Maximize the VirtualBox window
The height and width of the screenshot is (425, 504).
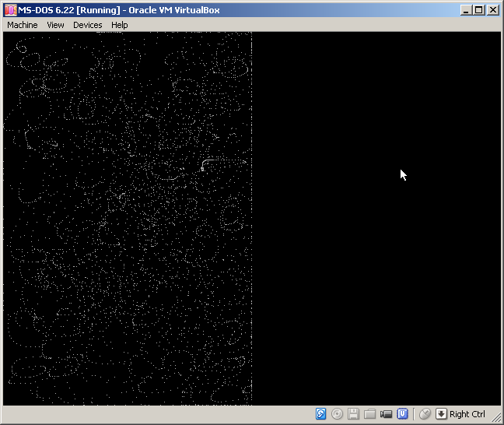coord(479,10)
